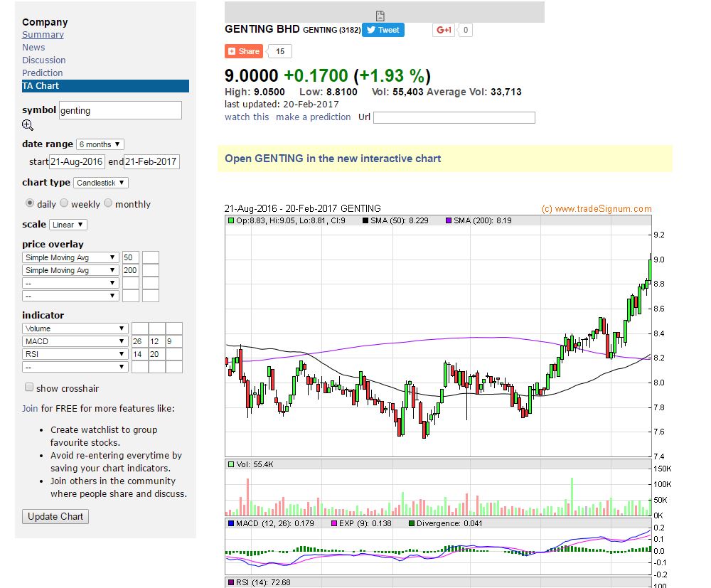Click the Tweet button

(x=383, y=30)
